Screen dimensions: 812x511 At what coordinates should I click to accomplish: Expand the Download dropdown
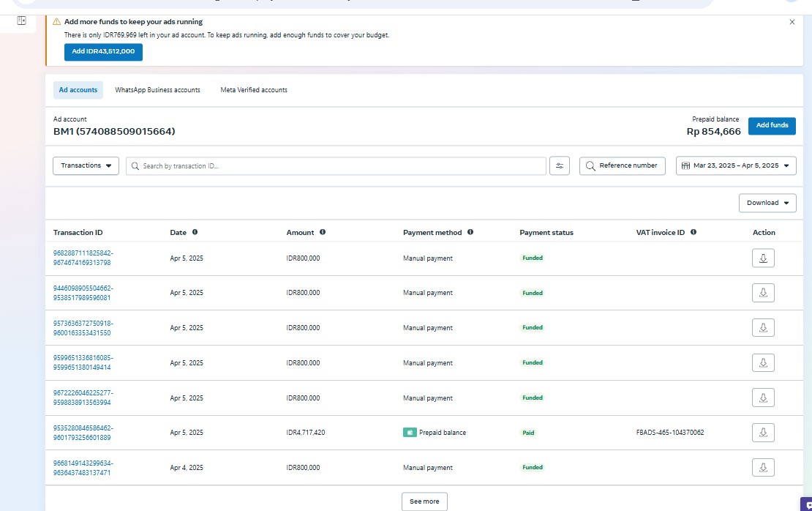pyautogui.click(x=767, y=203)
